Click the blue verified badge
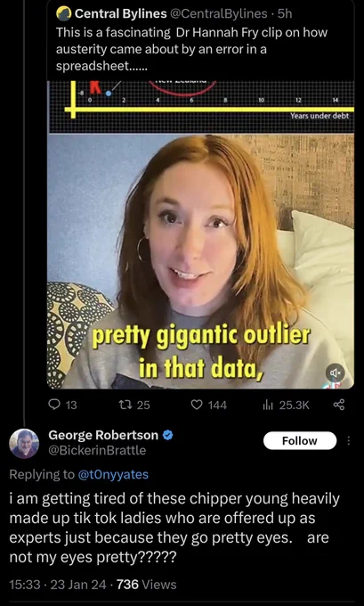 point(167,435)
